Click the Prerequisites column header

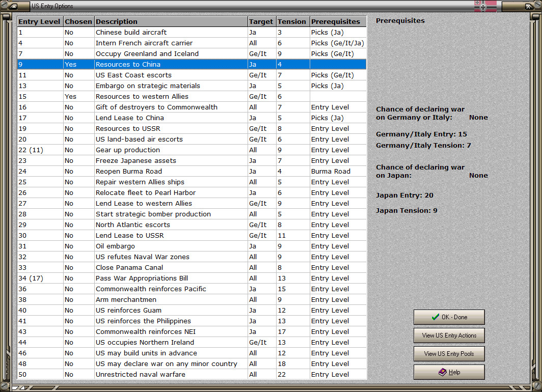338,21
